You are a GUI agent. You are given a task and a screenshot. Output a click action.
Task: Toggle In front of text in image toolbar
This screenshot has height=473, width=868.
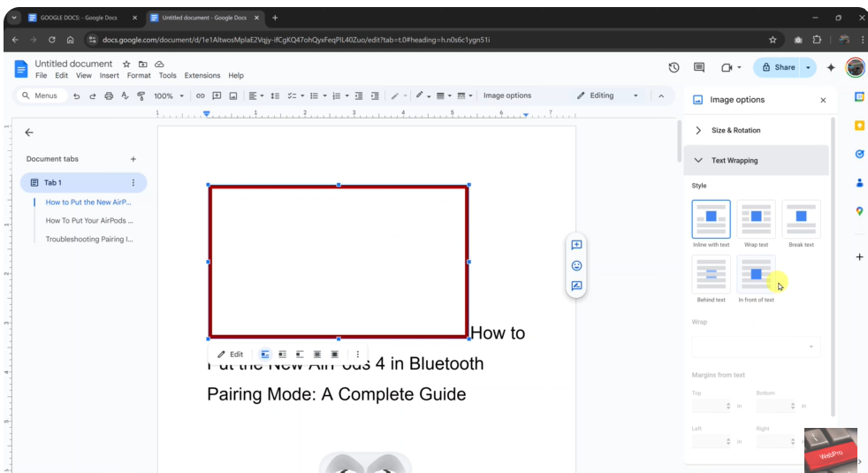(334, 355)
